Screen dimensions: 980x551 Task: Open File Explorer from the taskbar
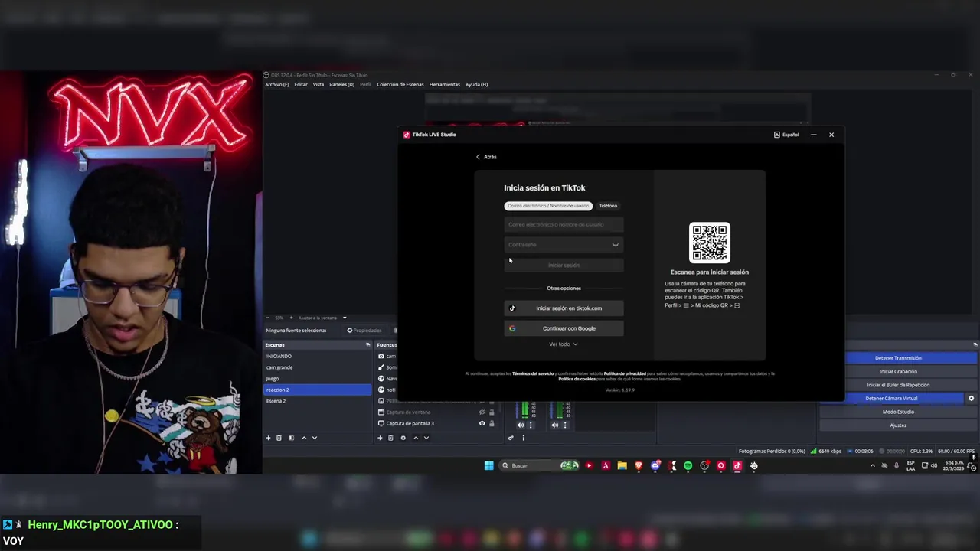pos(622,465)
